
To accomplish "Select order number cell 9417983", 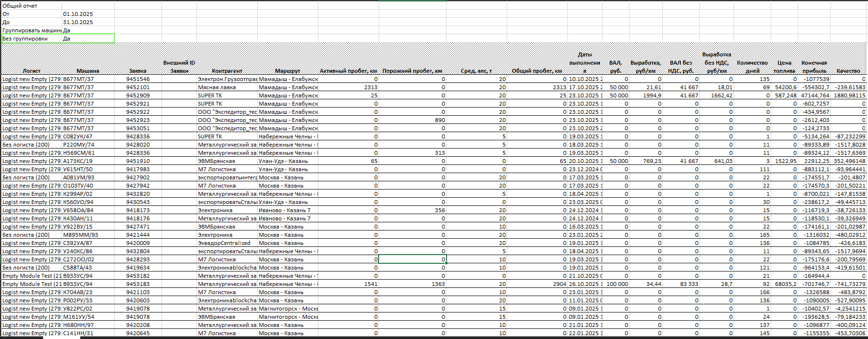I will coord(138,169).
